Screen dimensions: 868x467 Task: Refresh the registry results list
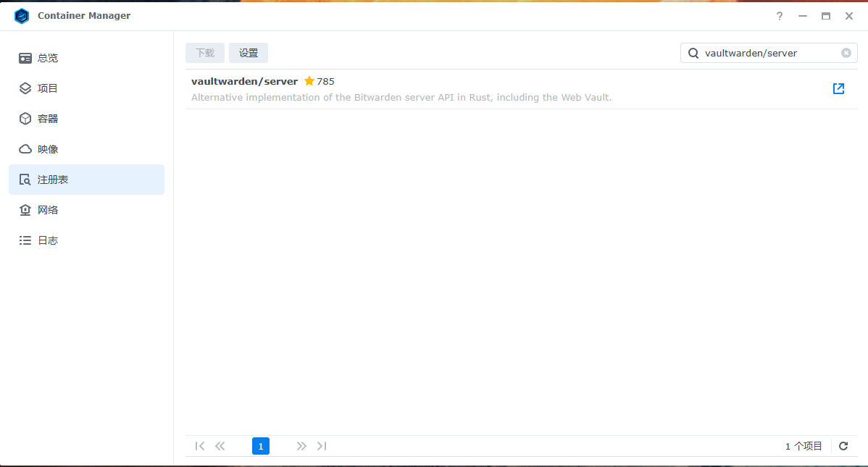(x=843, y=446)
